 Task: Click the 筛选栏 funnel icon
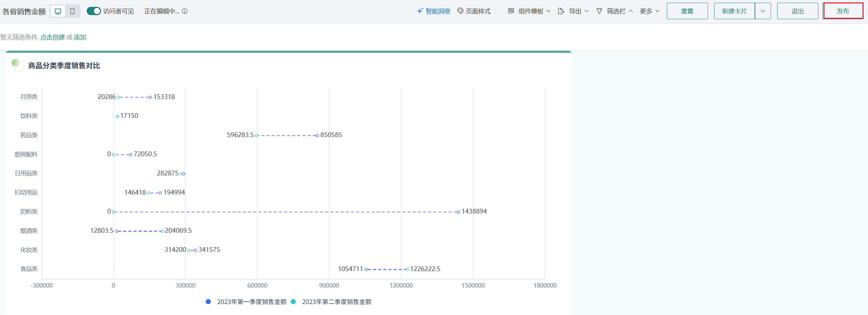(x=599, y=11)
